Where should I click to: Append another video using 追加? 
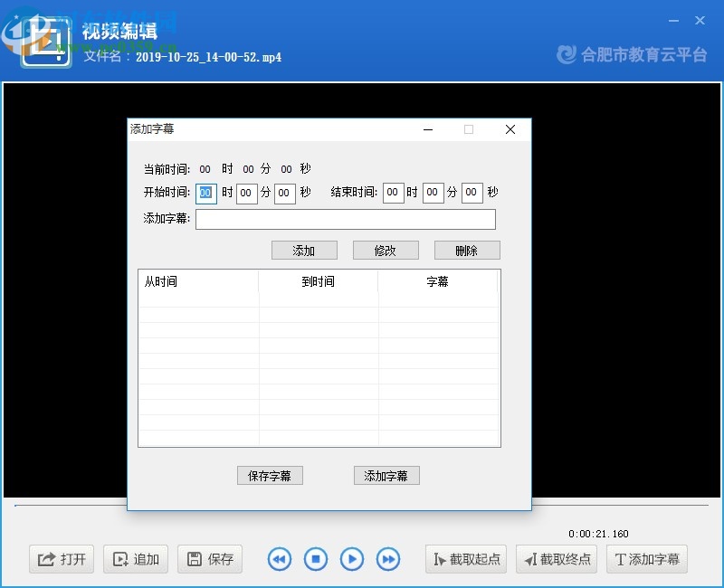pos(136,559)
